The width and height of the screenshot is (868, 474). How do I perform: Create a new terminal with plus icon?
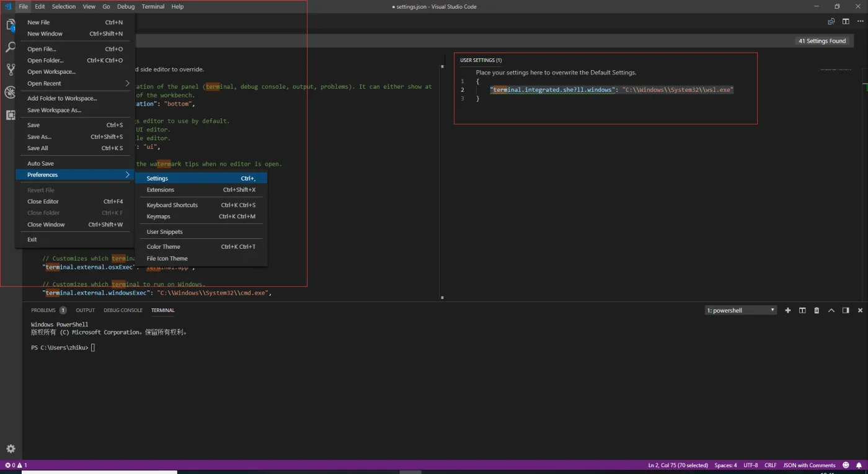pos(788,310)
